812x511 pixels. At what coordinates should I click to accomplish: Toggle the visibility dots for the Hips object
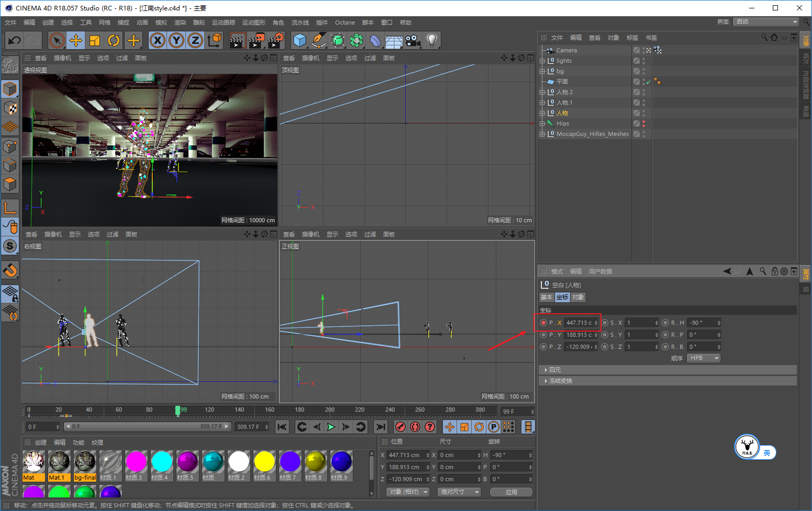pyautogui.click(x=643, y=123)
